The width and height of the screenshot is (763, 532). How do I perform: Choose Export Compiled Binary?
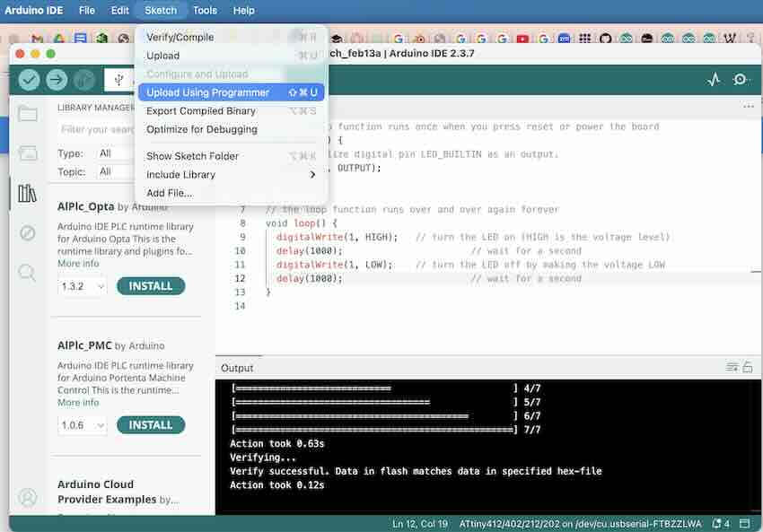click(231, 111)
